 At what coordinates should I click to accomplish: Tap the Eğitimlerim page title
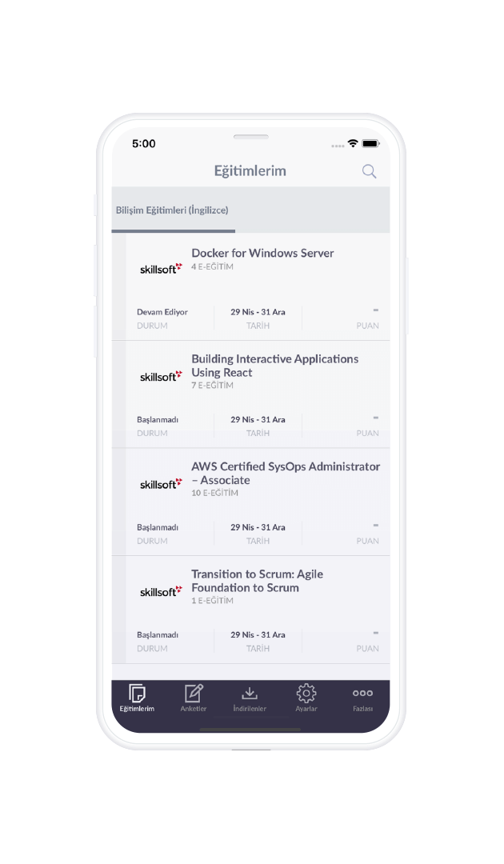pos(250,171)
